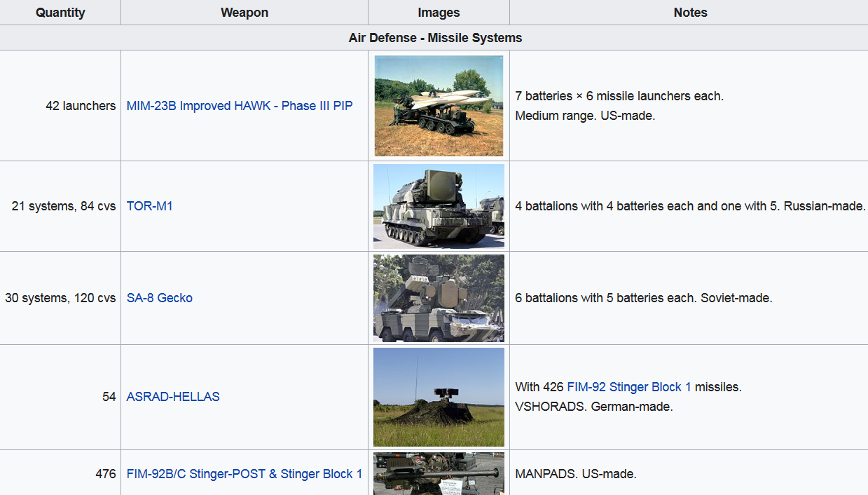This screenshot has height=495, width=868.
Task: Click the 'Medium range. US-made.' note
Action: pyautogui.click(x=585, y=116)
